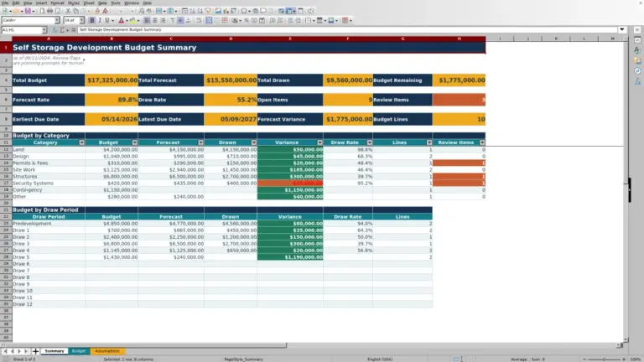644x362 pixels.
Task: Click the Merge and Center Cells icon
Action: tap(209, 20)
